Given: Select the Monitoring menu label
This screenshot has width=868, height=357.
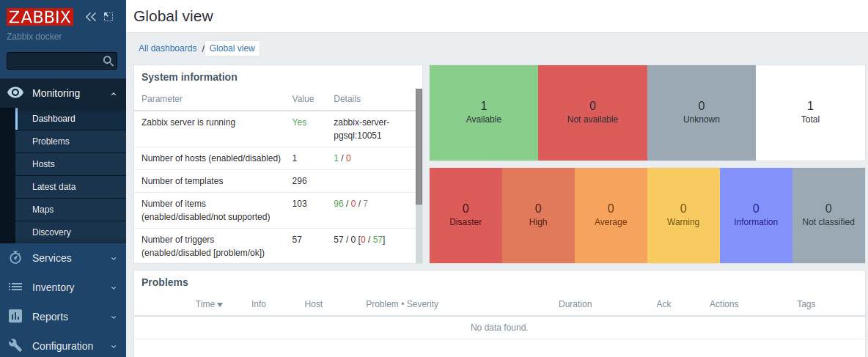Looking at the screenshot, I should [56, 93].
